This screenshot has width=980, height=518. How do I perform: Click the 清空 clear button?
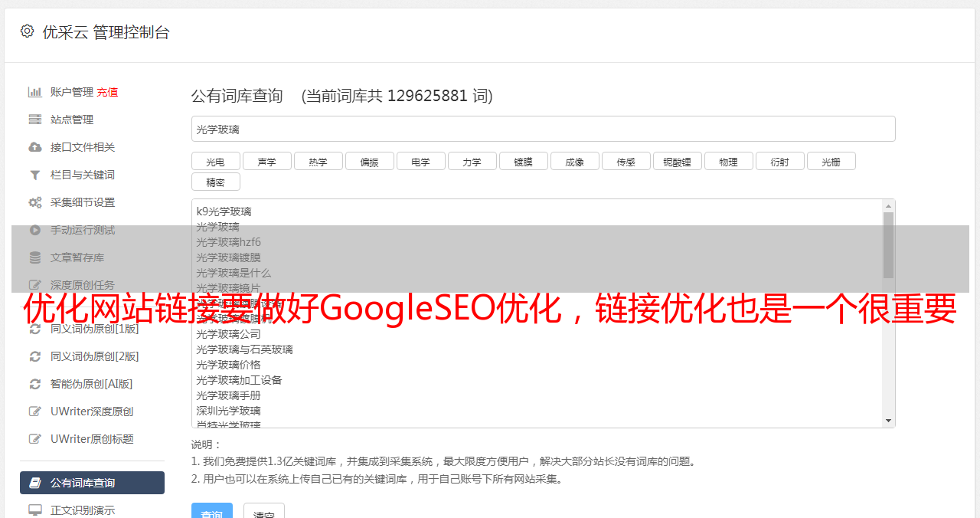click(x=264, y=511)
